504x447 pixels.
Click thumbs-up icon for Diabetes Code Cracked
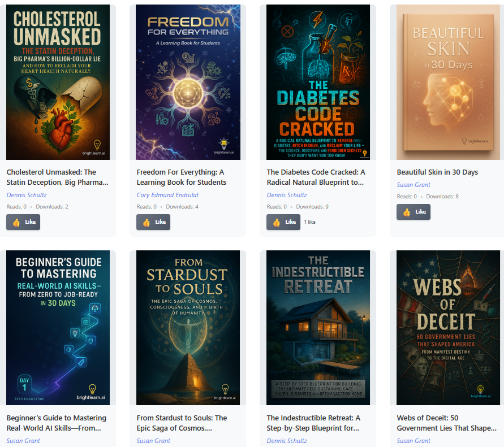(277, 222)
